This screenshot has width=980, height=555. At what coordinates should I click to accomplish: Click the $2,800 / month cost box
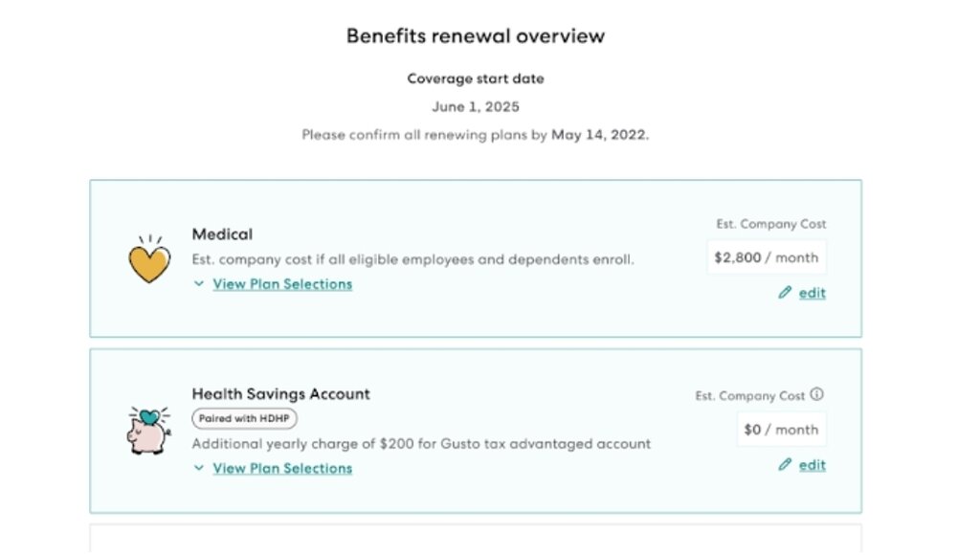[767, 257]
